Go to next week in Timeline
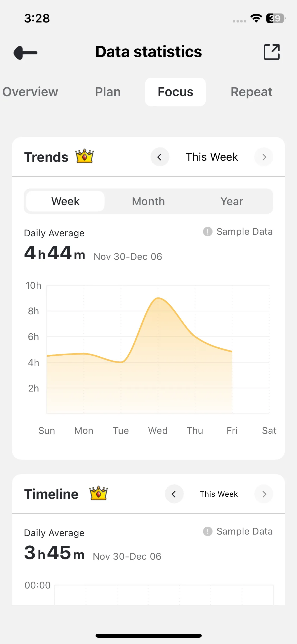297x644 pixels. point(264,494)
